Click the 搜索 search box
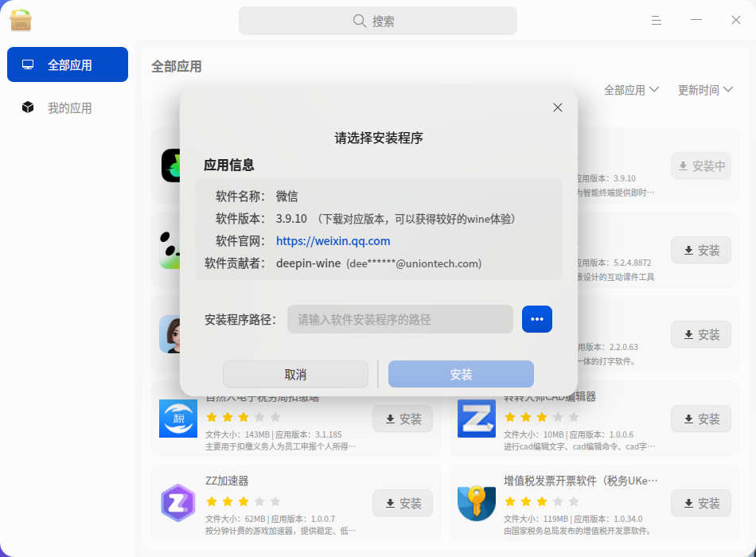This screenshot has height=557, width=756. (378, 21)
